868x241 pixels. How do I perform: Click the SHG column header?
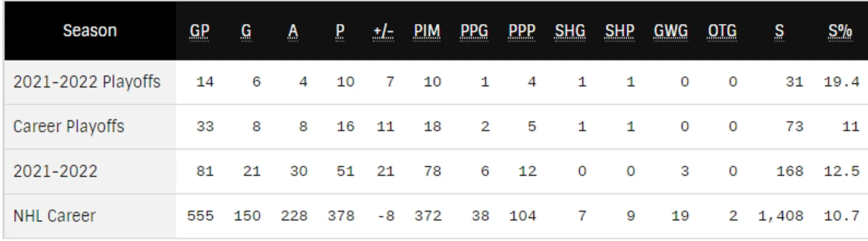tap(570, 31)
